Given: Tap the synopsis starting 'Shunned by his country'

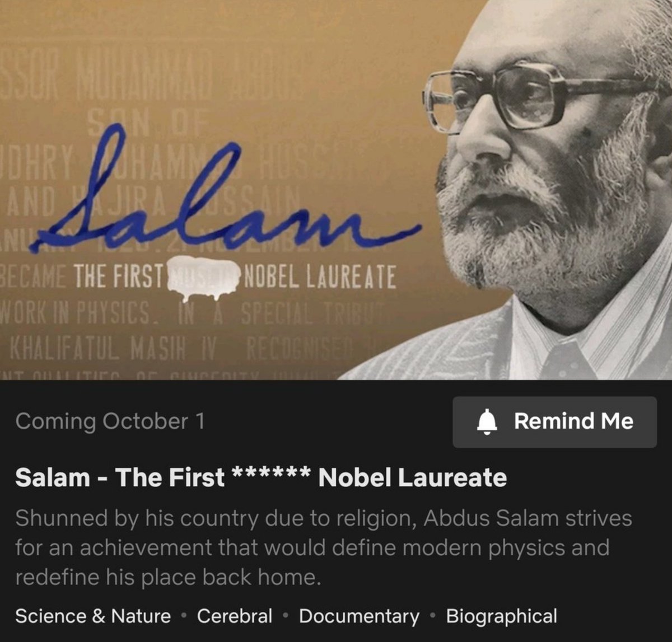Looking at the screenshot, I should coord(323,547).
